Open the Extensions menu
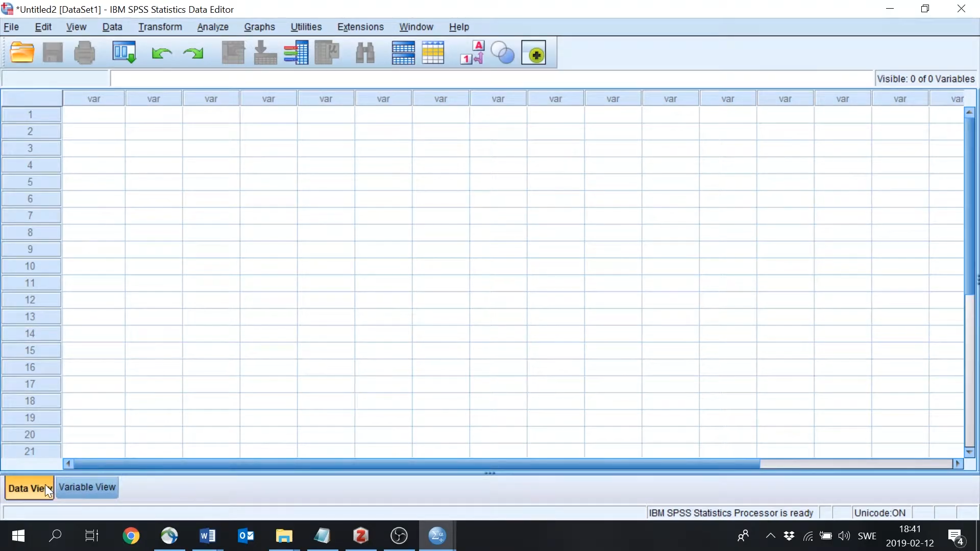 tap(360, 27)
